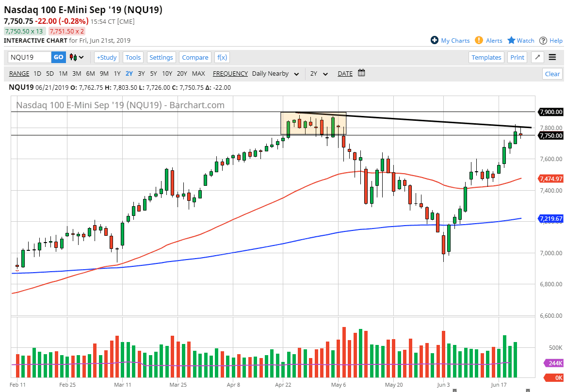566x392 pixels.
Task: Open the Templates button
Action: click(x=486, y=57)
